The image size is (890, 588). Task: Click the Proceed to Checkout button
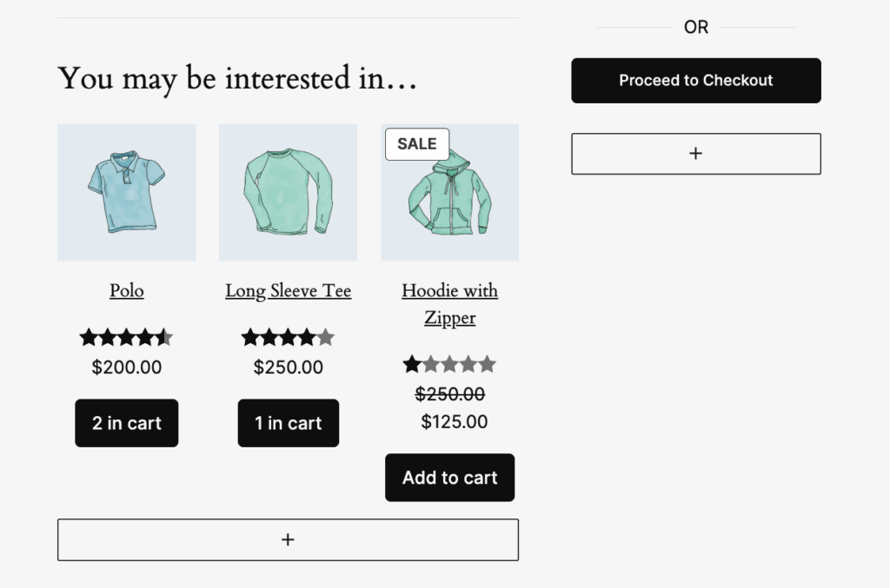pyautogui.click(x=696, y=81)
